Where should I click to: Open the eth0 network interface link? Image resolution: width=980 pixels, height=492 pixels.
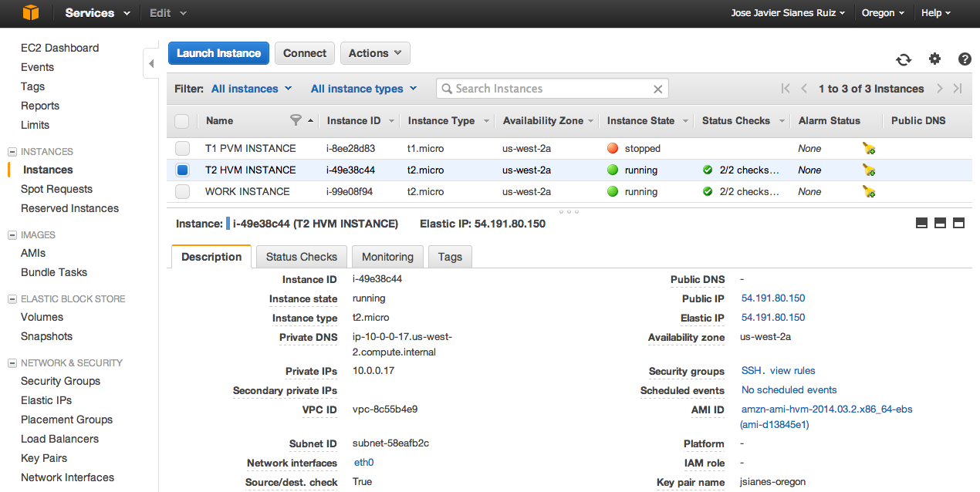click(x=363, y=463)
